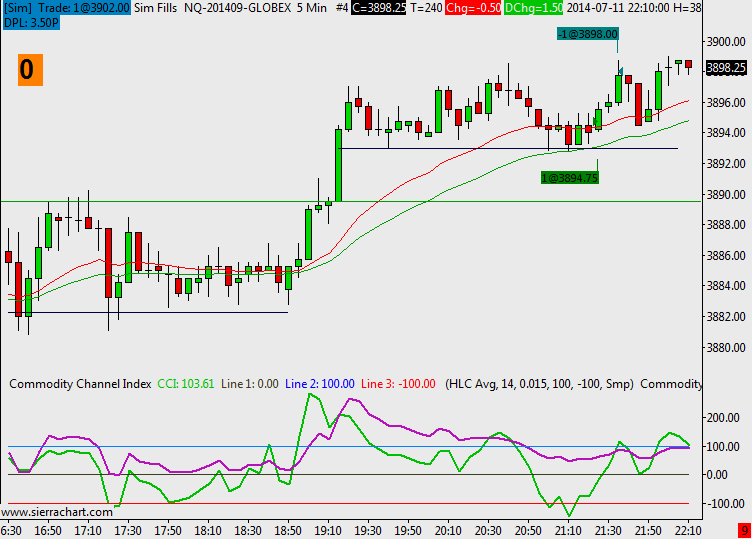752x539 pixels.
Task: Click the "[Sim] Trade: 1@3902.00" header text
Action: click(x=67, y=8)
